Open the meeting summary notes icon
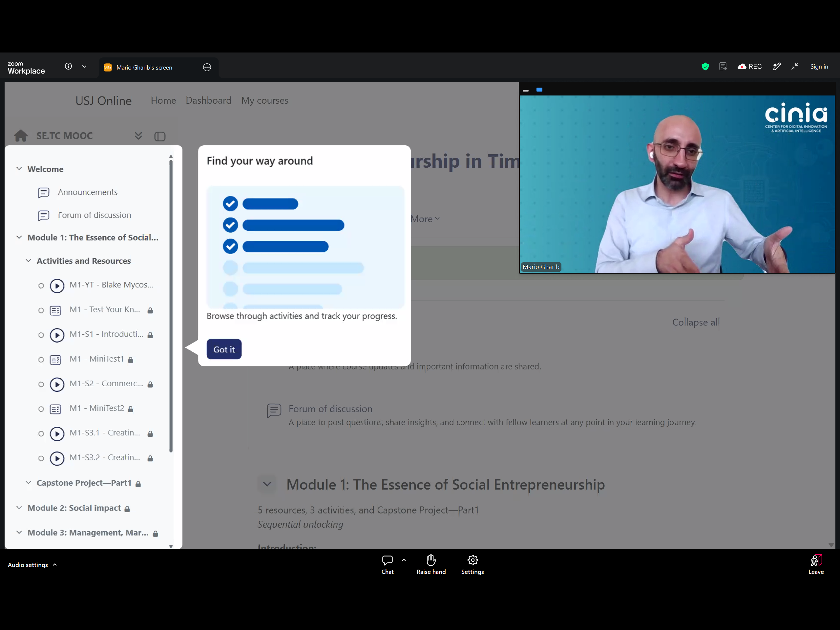The image size is (840, 630). [x=723, y=67]
